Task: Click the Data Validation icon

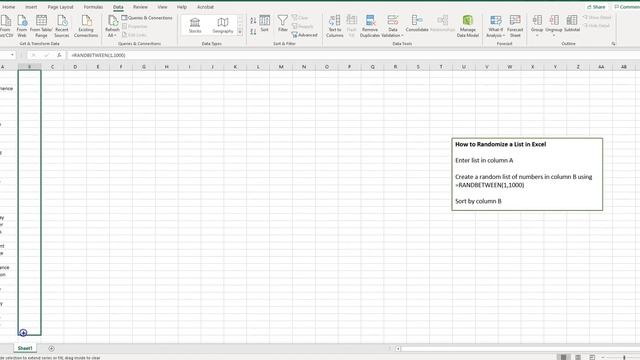Action: [x=393, y=20]
